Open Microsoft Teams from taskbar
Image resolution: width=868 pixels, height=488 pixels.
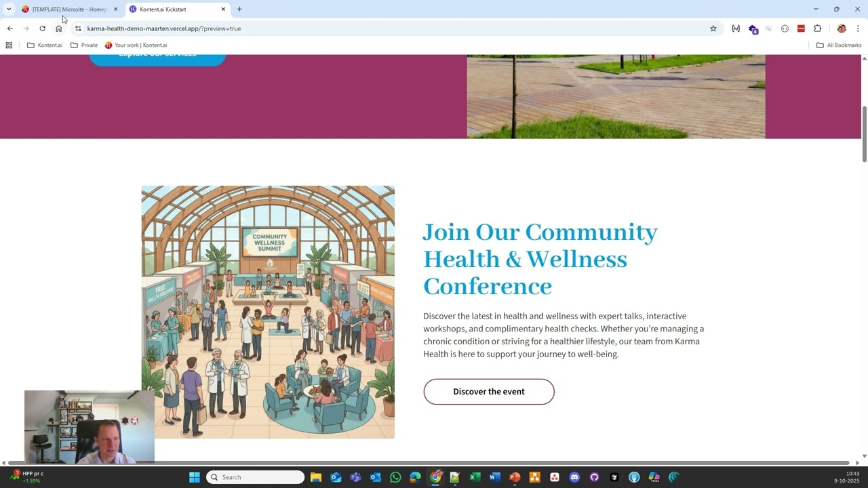355,477
